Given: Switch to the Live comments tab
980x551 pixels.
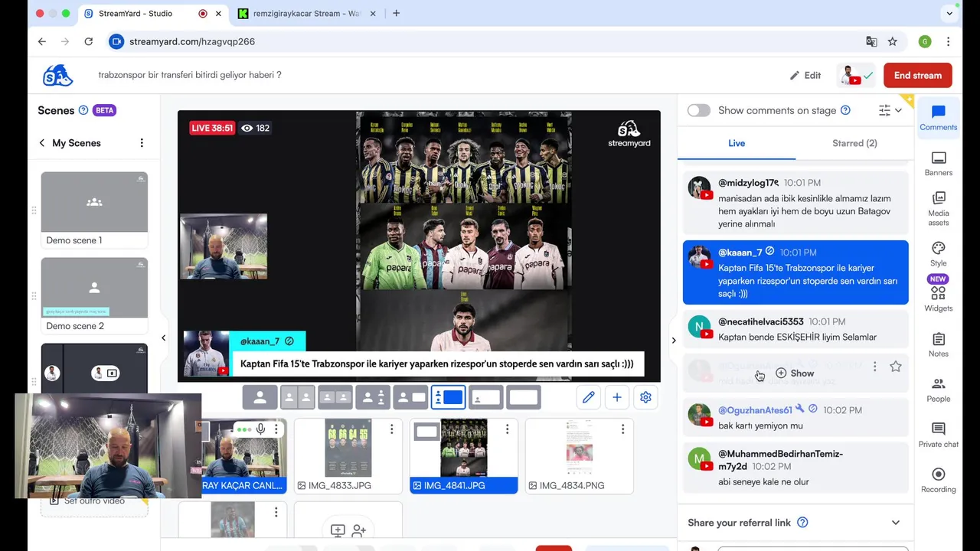Looking at the screenshot, I should [737, 143].
